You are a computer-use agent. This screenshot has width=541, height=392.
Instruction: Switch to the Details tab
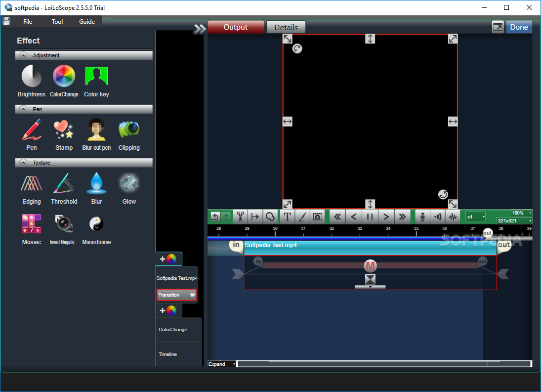click(286, 27)
